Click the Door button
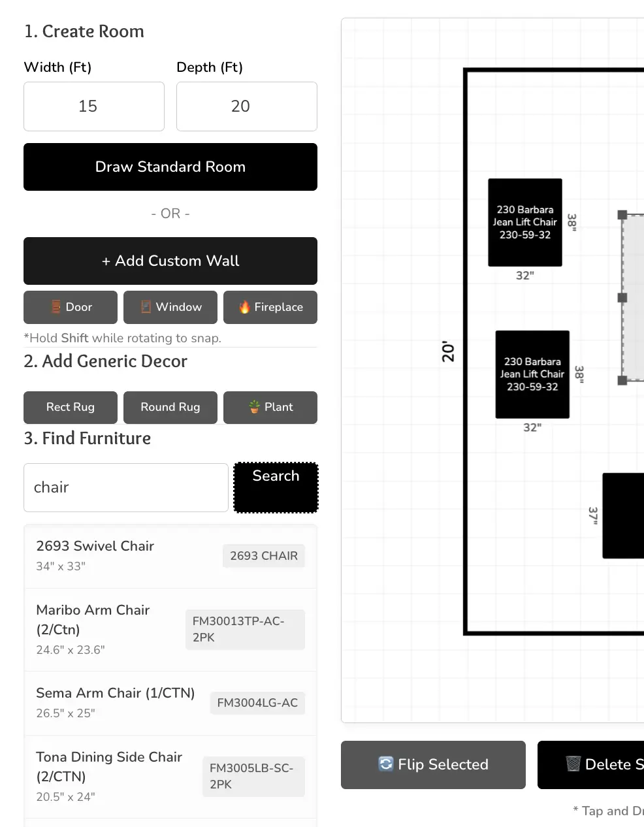This screenshot has height=827, width=644. (71, 308)
